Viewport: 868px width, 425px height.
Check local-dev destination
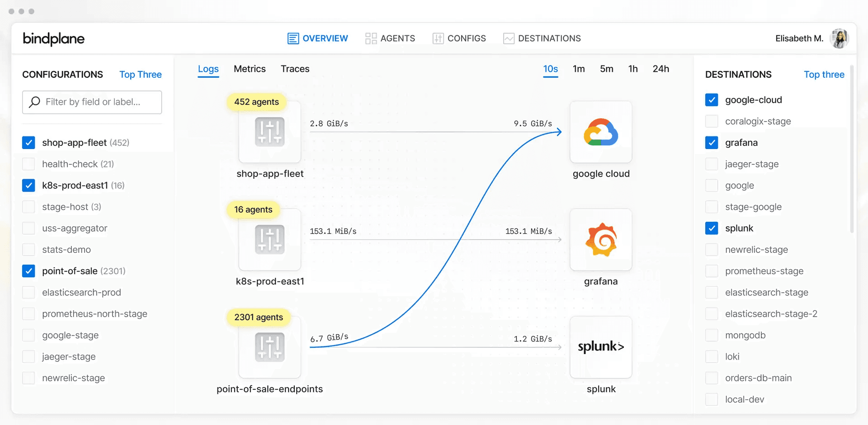click(x=712, y=399)
